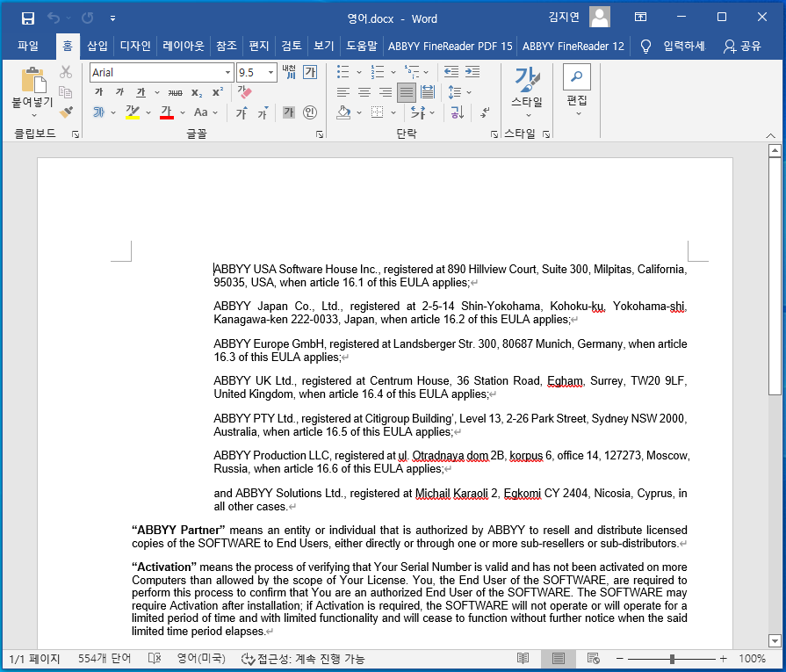Open the Paragraph (단락) dialog launcher
Viewport: 786px width, 672px height.
pyautogui.click(x=494, y=134)
